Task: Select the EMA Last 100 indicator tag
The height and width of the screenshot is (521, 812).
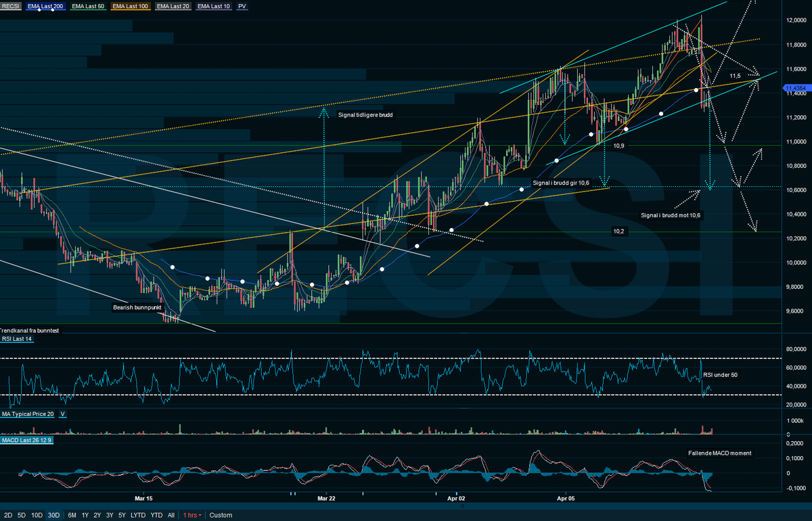Action: (131, 6)
